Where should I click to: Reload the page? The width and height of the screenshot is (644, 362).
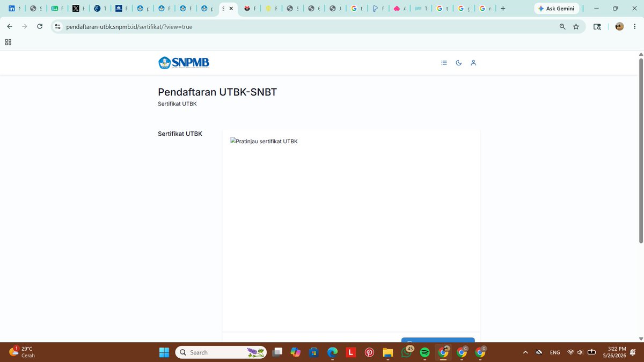[40, 26]
